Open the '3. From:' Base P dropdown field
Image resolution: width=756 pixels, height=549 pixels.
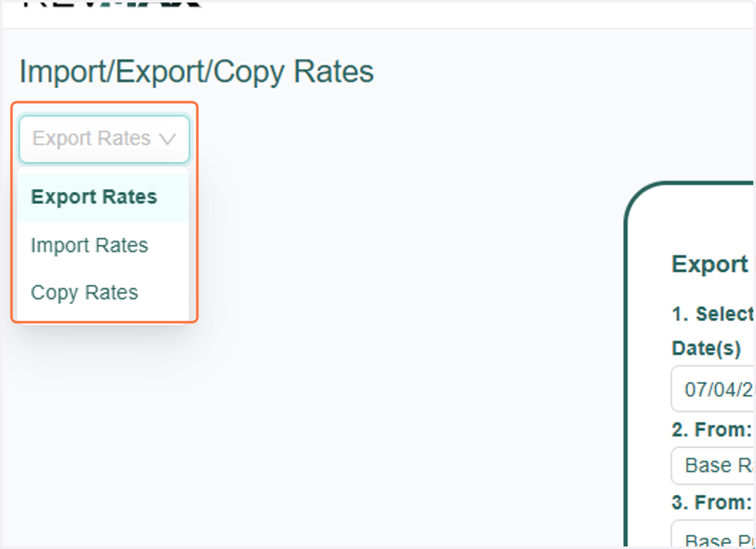[713, 535]
